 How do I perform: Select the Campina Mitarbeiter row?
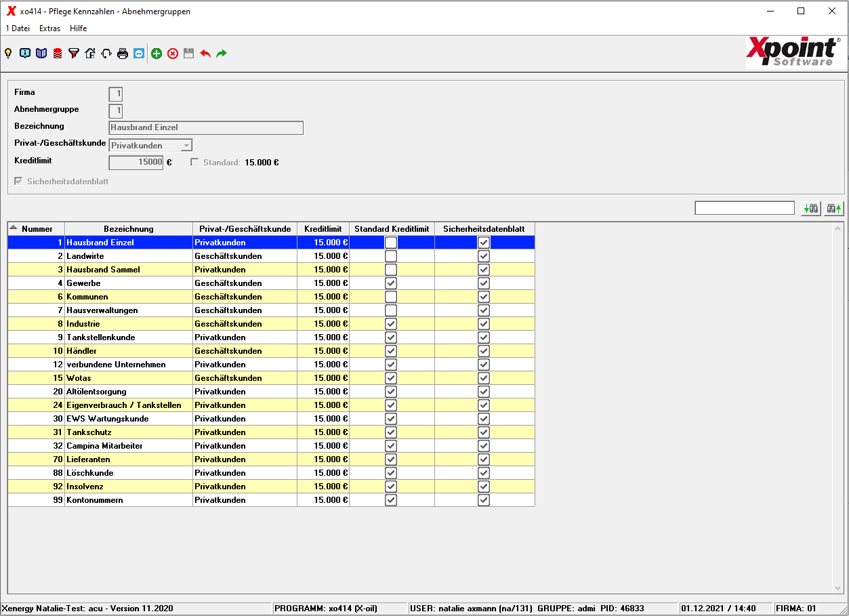pyautogui.click(x=271, y=445)
